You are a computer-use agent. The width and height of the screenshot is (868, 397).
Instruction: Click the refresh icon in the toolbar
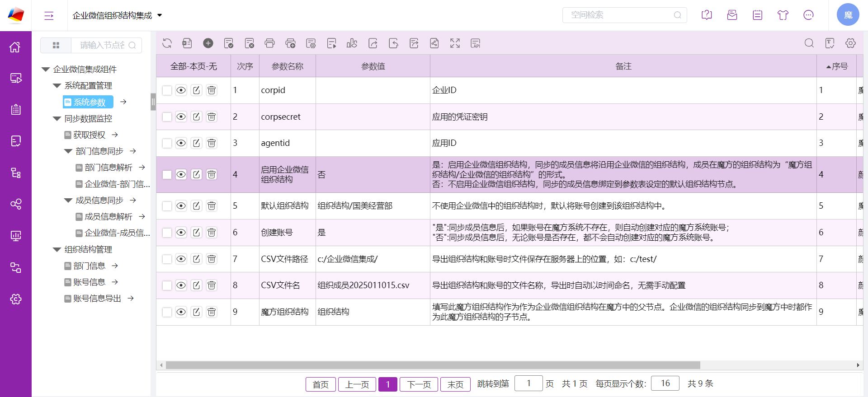click(x=167, y=43)
